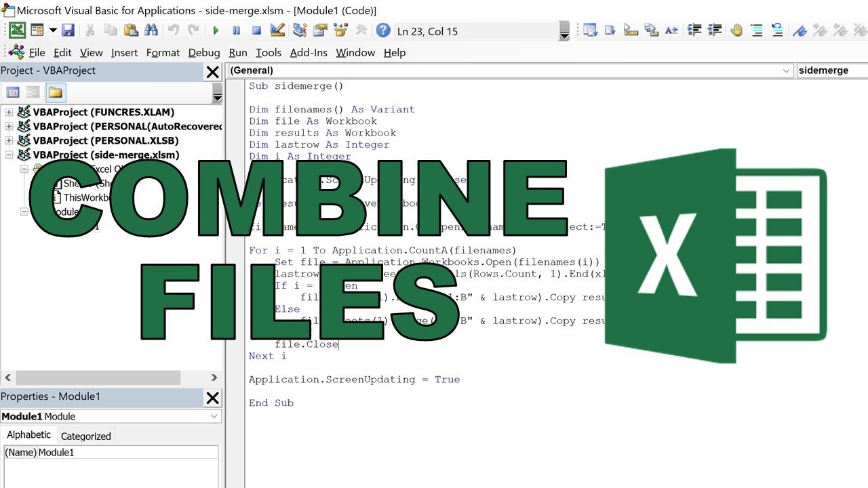Toggle Design Mode icon

coord(277,30)
